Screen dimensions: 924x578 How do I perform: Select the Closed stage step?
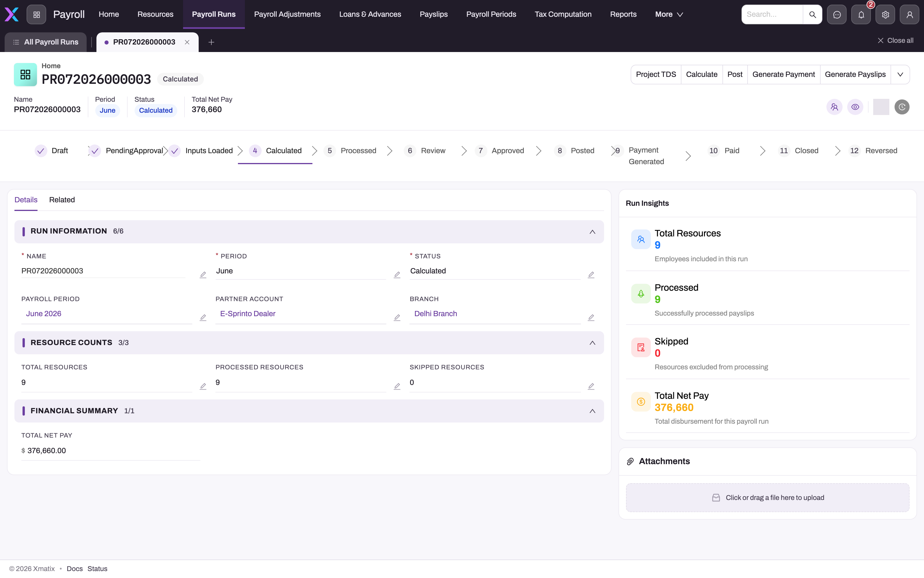click(x=798, y=151)
